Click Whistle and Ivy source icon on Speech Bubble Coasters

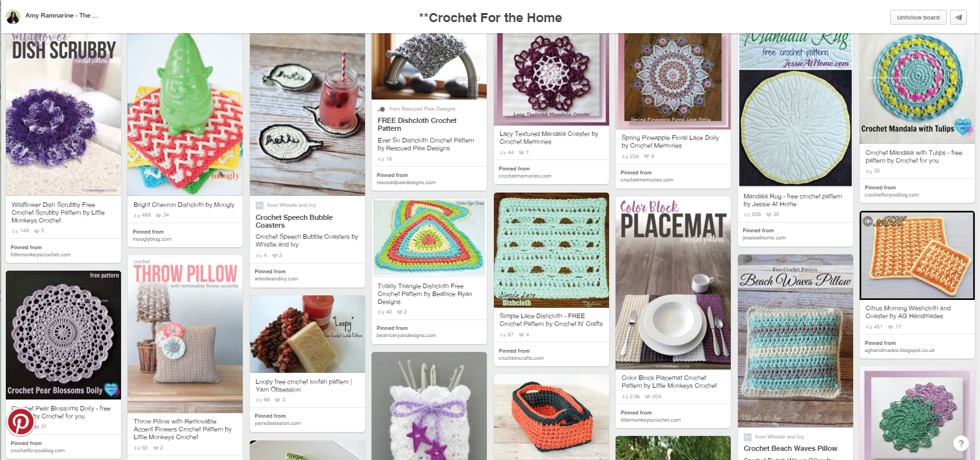(260, 205)
